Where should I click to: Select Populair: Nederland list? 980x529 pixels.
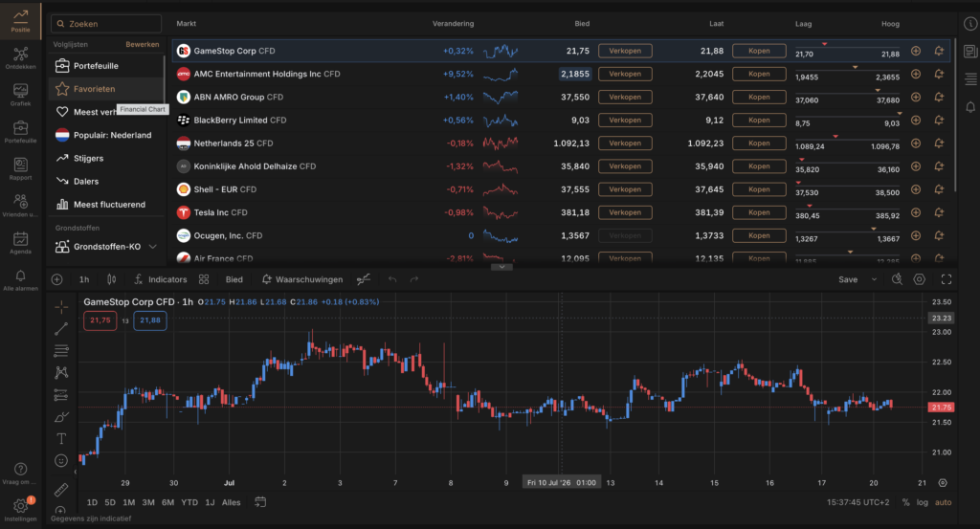(106, 135)
